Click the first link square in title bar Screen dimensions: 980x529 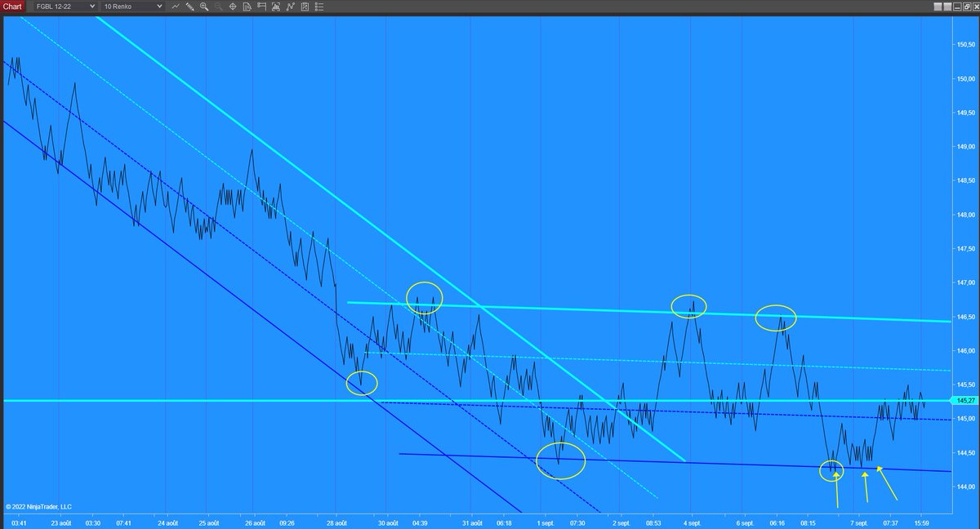point(938,7)
